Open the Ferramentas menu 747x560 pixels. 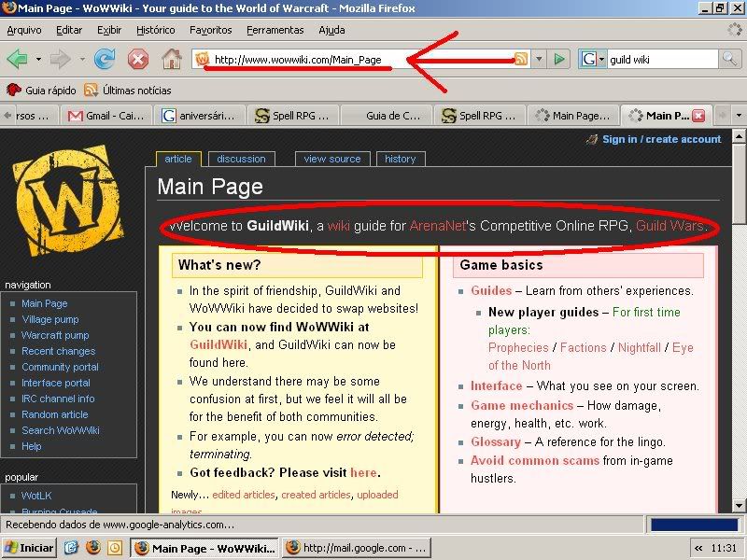(275, 30)
